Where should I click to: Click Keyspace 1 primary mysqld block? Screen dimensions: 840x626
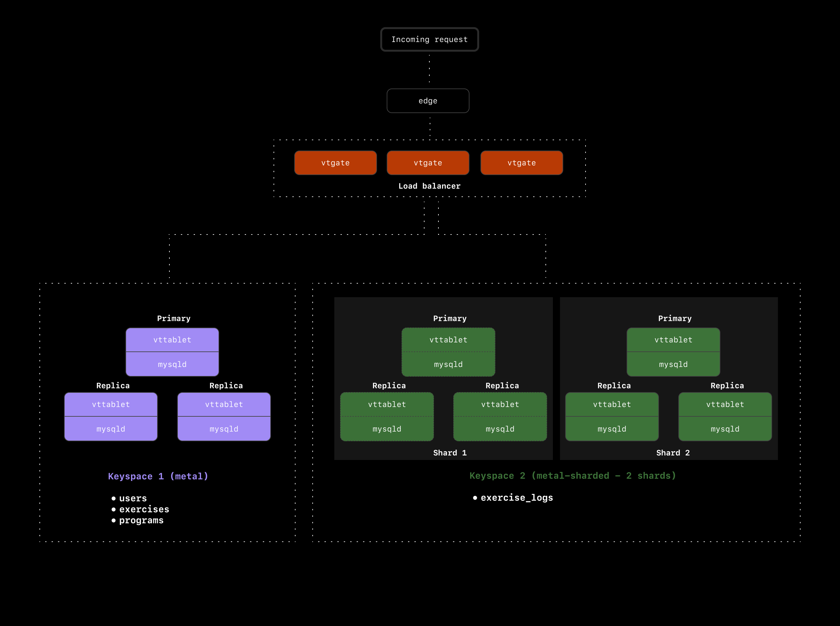click(x=172, y=364)
